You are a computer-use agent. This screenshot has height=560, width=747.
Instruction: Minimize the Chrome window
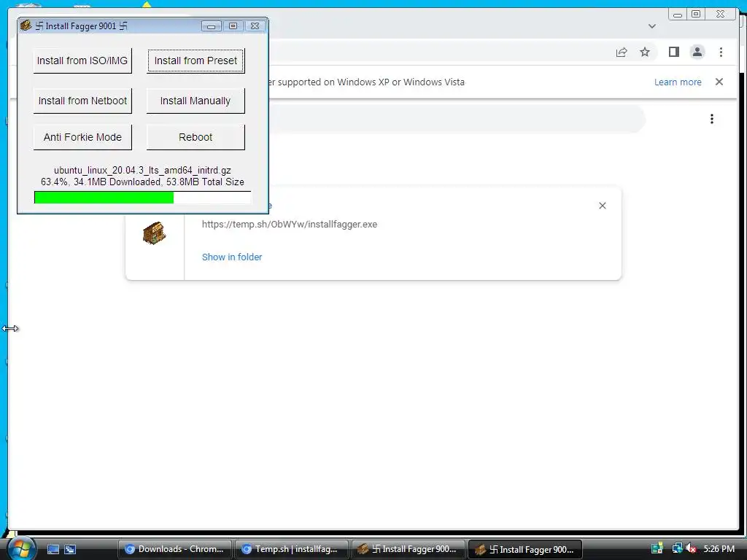(678, 15)
